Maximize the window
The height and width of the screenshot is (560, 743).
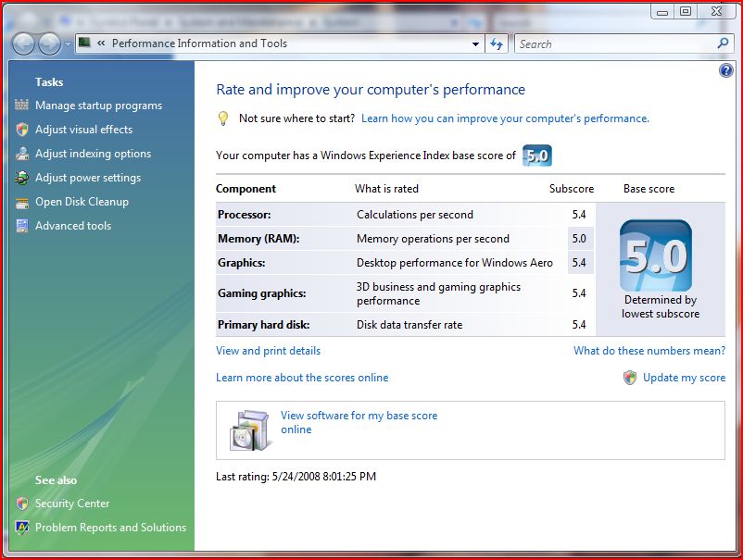pos(686,11)
